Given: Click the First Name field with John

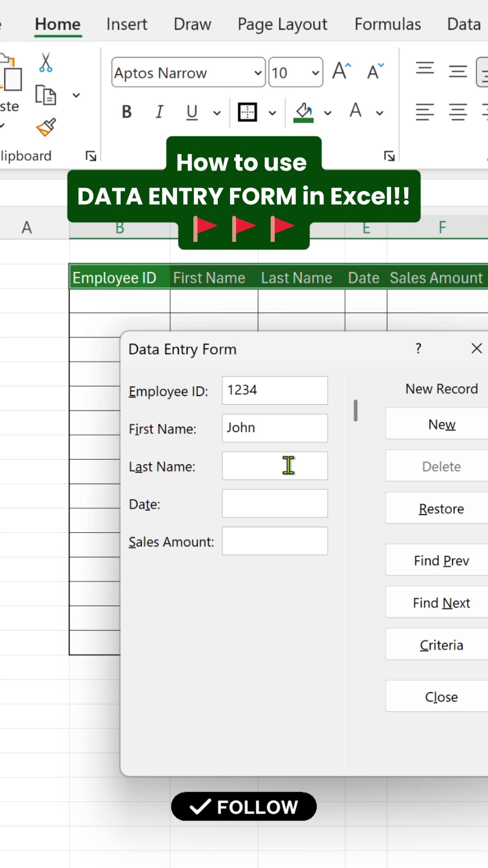Looking at the screenshot, I should [x=275, y=428].
